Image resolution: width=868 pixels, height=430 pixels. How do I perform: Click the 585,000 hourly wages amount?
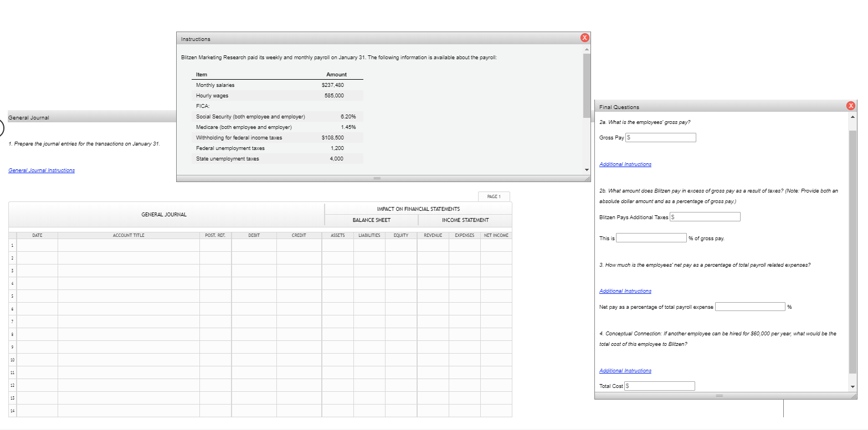pos(334,96)
